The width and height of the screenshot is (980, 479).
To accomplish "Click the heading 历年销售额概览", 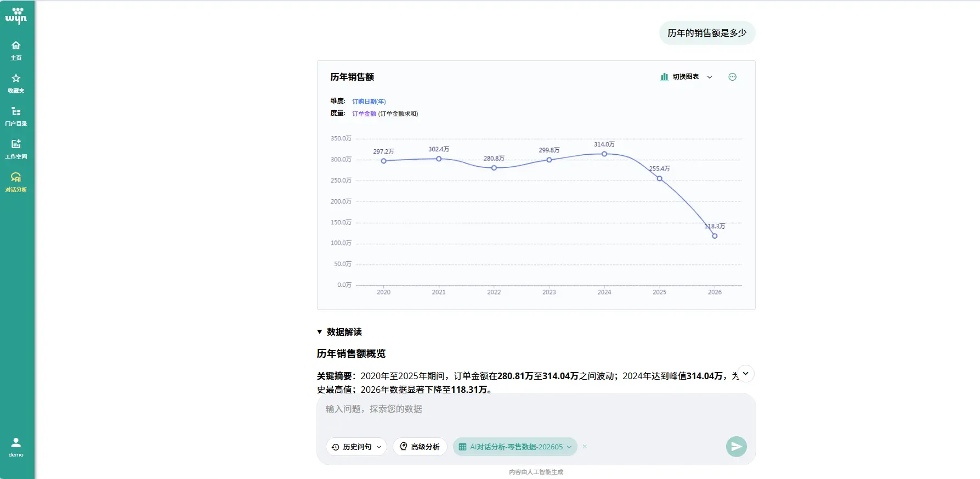I will click(351, 353).
